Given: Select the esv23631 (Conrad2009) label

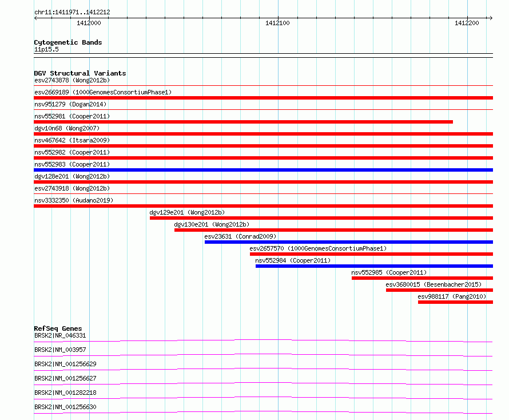Looking at the screenshot, I should [x=240, y=236].
